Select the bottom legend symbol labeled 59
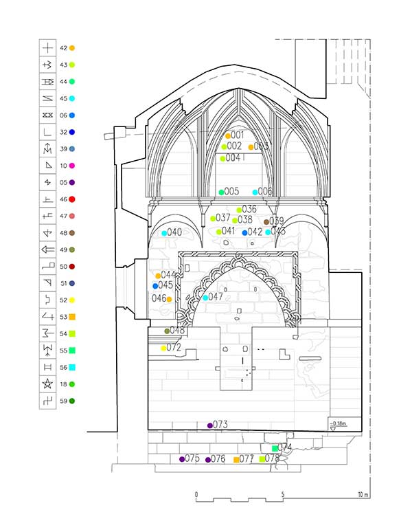The width and height of the screenshot is (412, 532). [x=48, y=401]
